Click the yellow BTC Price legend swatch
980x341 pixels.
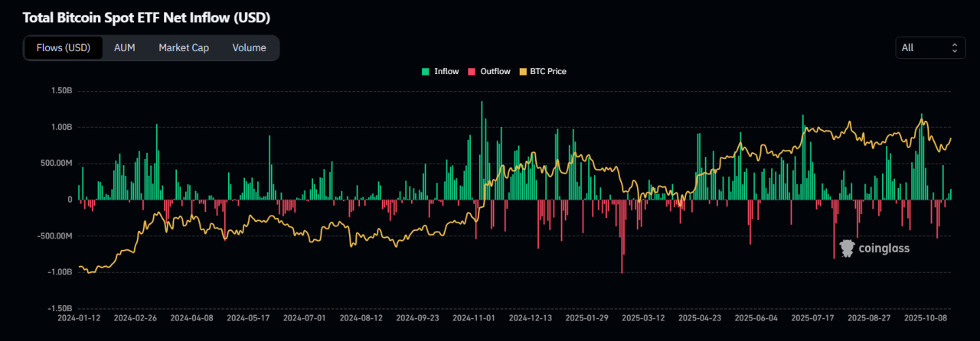pyautogui.click(x=523, y=71)
